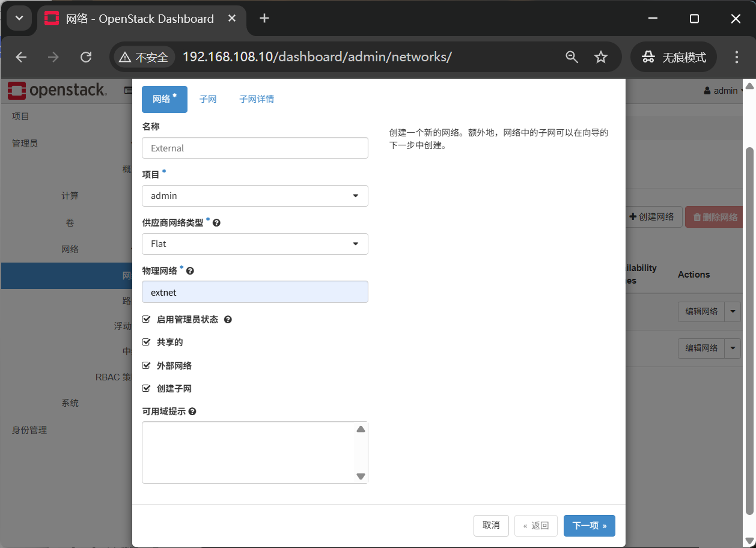Close the OpenStack Dashboard tab
This screenshot has width=756, height=548.
233,19
